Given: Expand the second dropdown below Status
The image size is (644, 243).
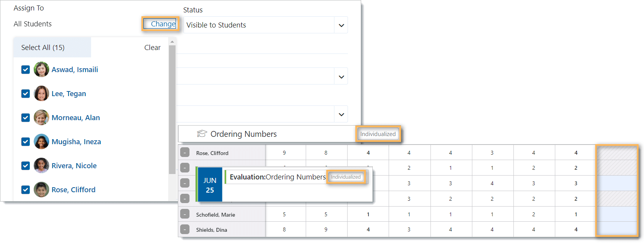Looking at the screenshot, I should tap(341, 77).
